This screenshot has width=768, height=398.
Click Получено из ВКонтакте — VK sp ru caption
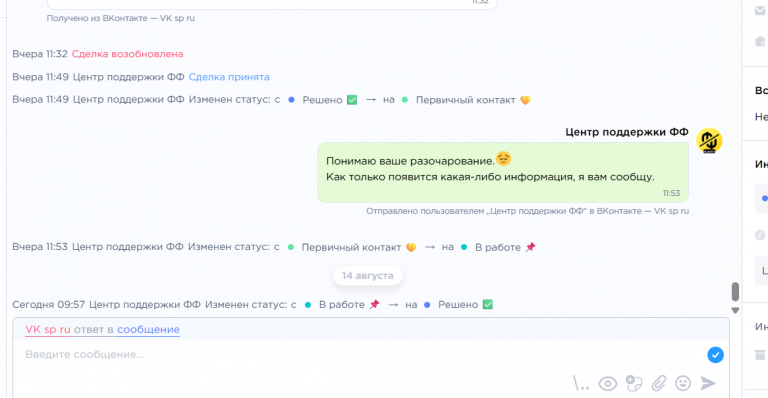(120, 18)
